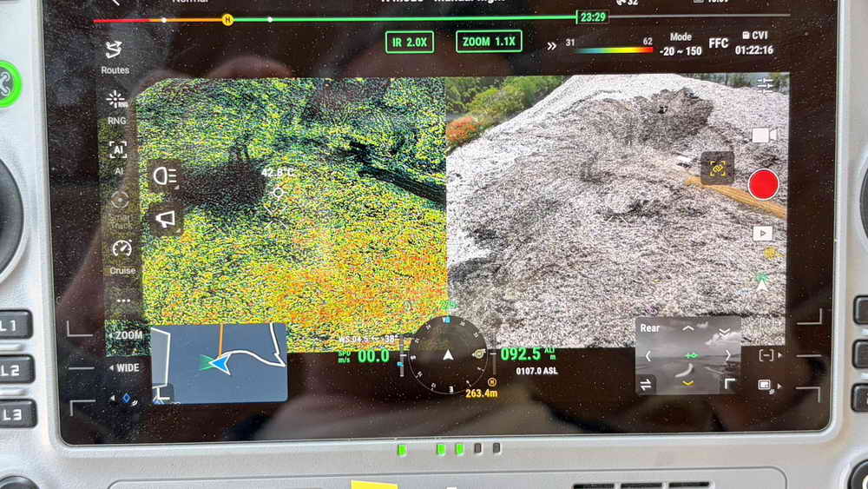The width and height of the screenshot is (868, 489).
Task: Open the Routes panel
Action: [114, 55]
